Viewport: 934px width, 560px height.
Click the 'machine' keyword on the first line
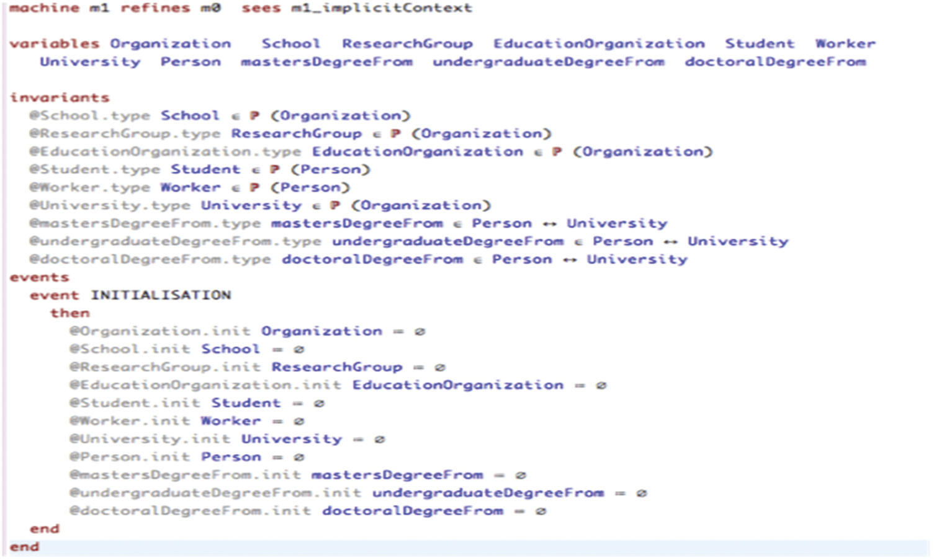click(x=44, y=8)
